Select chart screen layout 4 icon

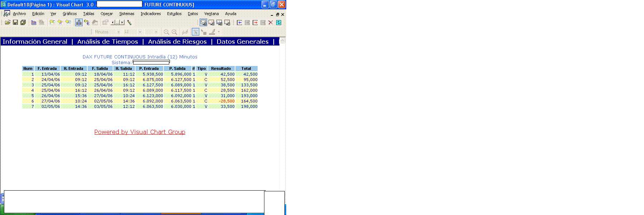pos(227,23)
